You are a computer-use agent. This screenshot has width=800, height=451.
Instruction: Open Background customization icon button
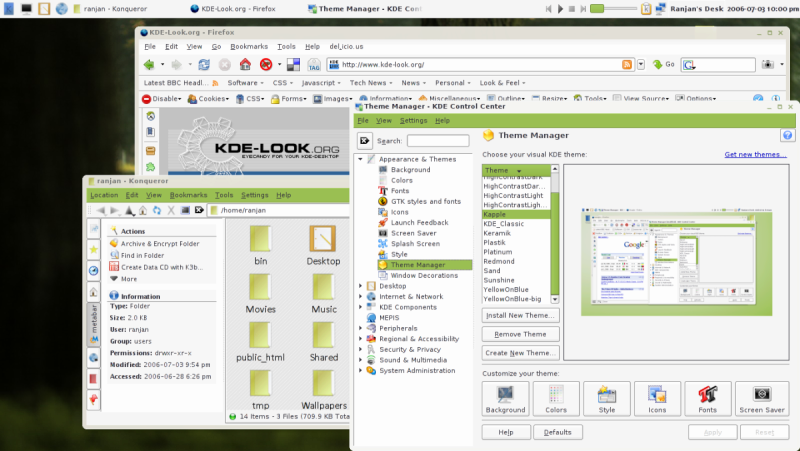(505, 398)
